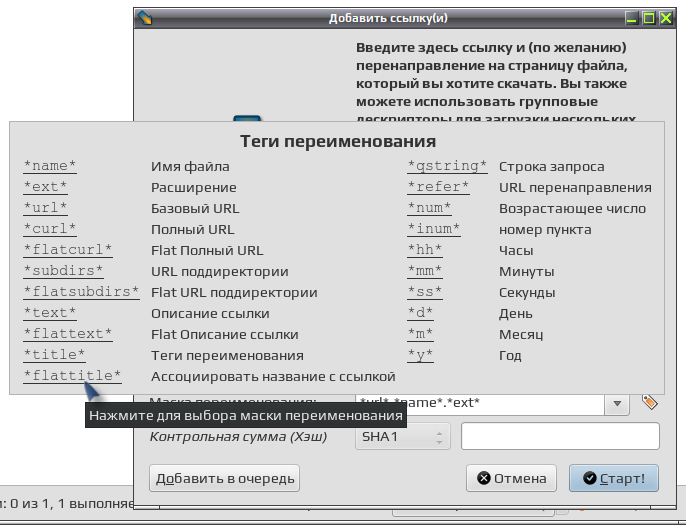This screenshot has height=525, width=686.
Task: Open the renaming mask dropdown arrow
Action: (x=617, y=403)
